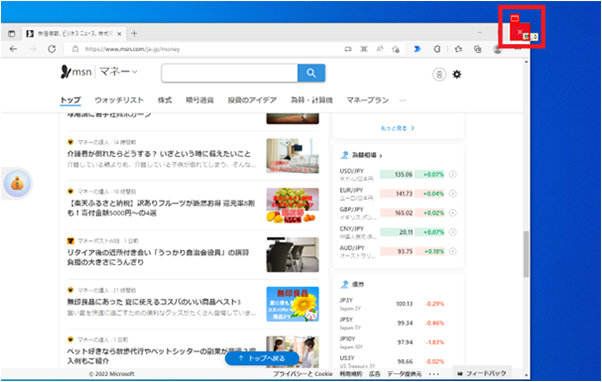Open プライバシーと Cookie footer link
This screenshot has height=382, width=602.
(x=303, y=374)
